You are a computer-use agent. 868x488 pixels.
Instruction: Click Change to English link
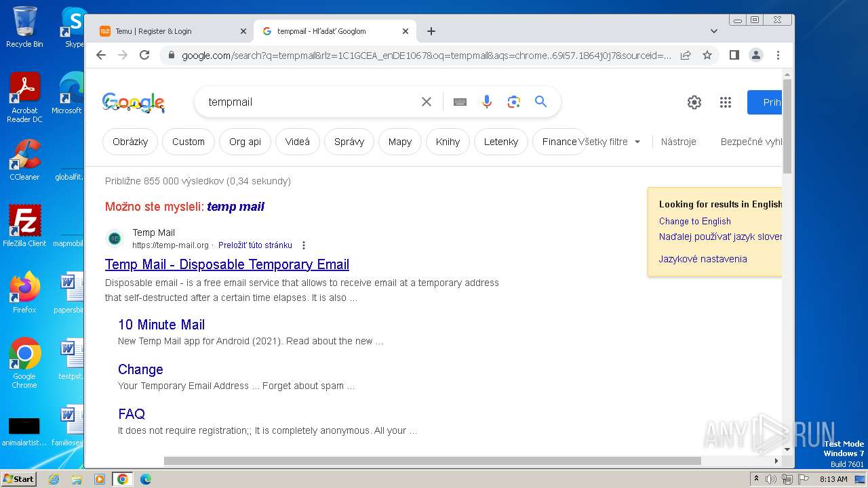(695, 221)
